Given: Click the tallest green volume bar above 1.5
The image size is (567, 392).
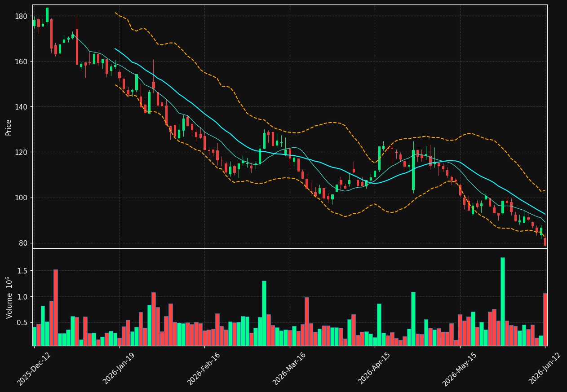Looking at the screenshot, I should tap(503, 301).
